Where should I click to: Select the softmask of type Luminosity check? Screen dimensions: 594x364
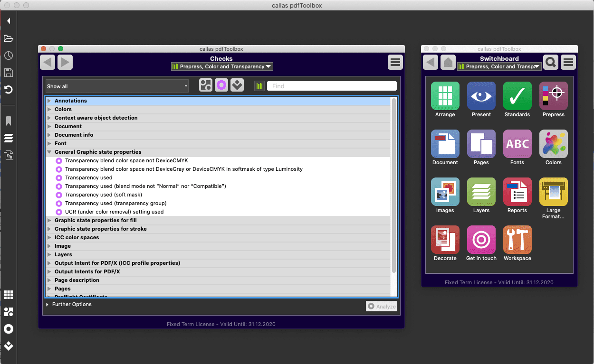click(x=184, y=169)
